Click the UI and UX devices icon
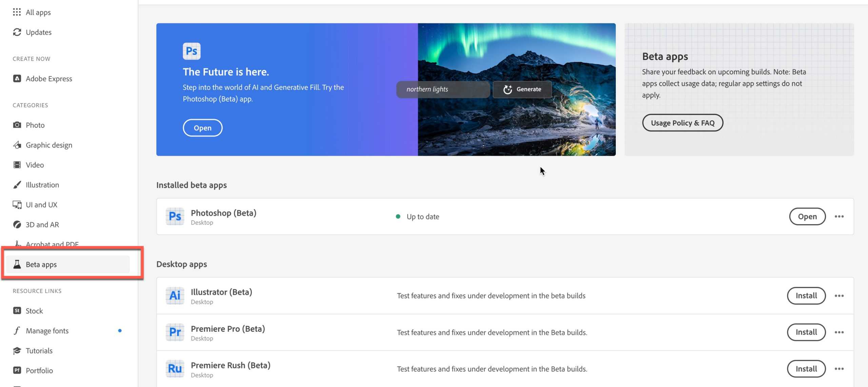Image resolution: width=868 pixels, height=387 pixels. [17, 205]
